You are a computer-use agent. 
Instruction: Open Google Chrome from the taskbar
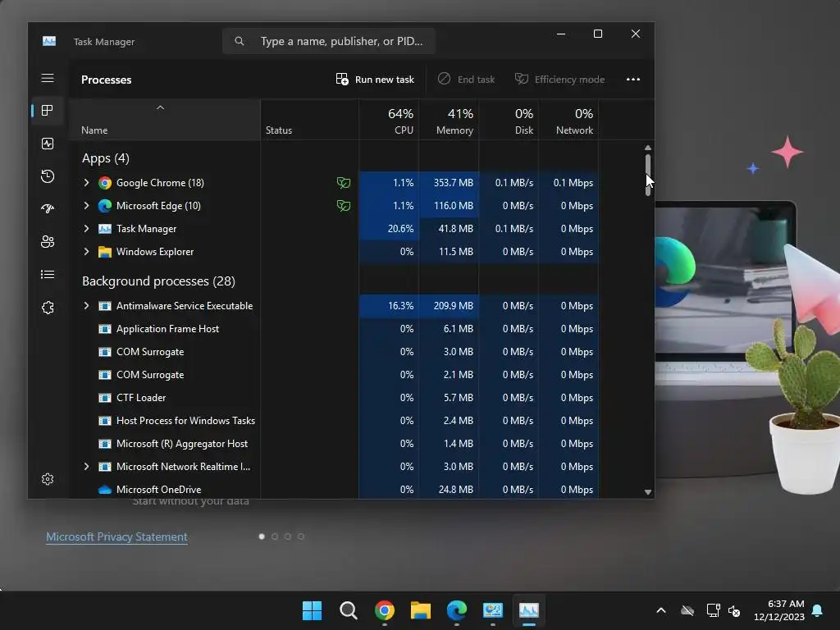tap(385, 610)
